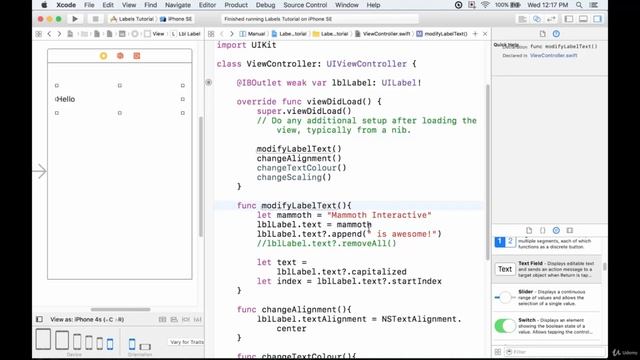640x360 pixels.
Task: Switch to the Assistant editor
Action: (x=537, y=19)
